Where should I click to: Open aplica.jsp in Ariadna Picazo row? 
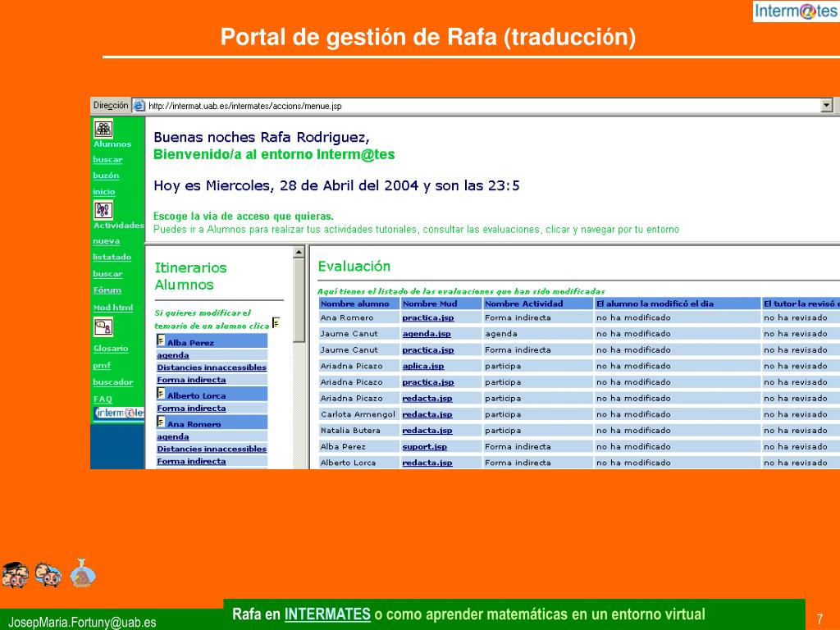(423, 366)
